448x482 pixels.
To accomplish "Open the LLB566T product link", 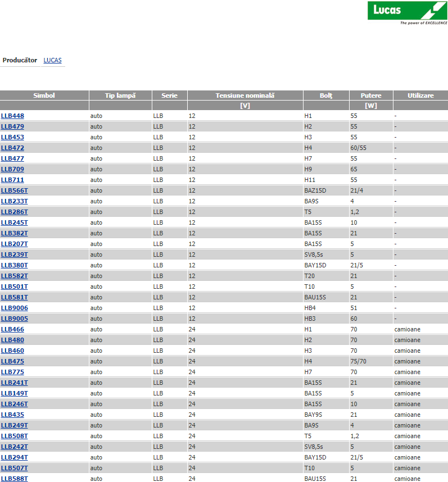I will coord(14,190).
